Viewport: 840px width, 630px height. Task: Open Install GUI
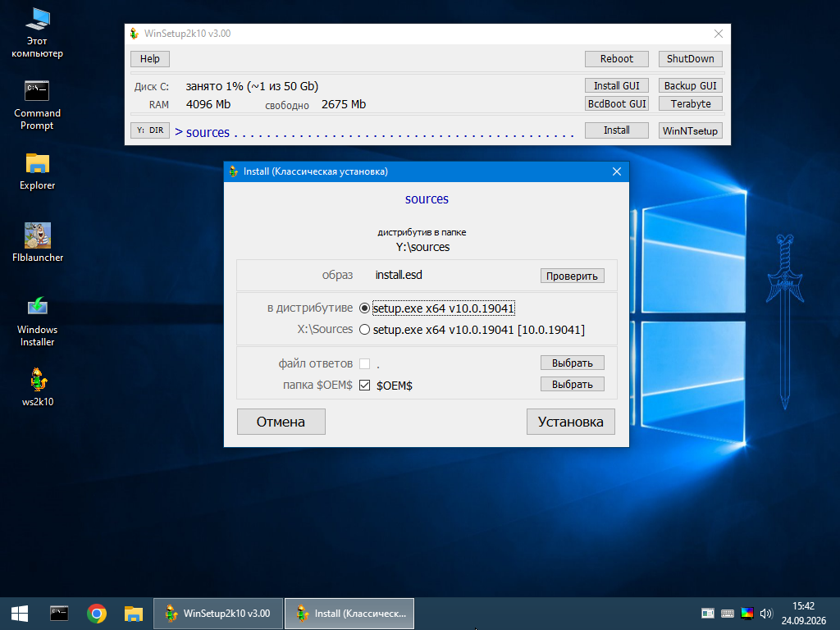point(617,85)
